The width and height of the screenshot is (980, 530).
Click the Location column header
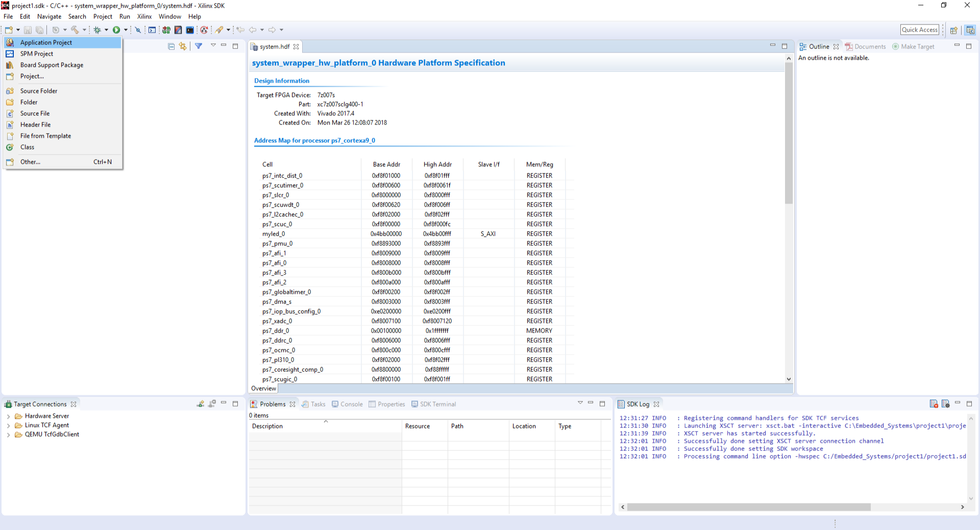point(532,426)
